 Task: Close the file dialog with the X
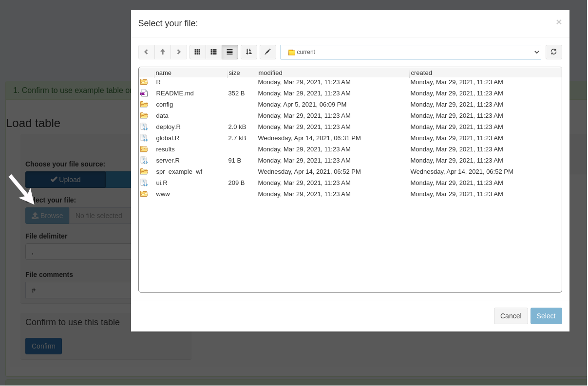(559, 22)
